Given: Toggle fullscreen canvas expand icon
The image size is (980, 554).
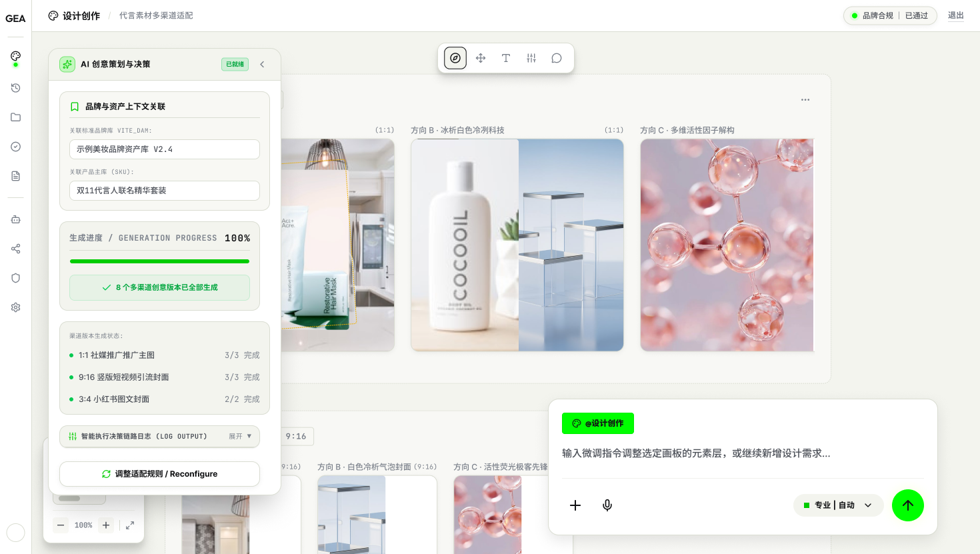Looking at the screenshot, I should click(x=130, y=525).
